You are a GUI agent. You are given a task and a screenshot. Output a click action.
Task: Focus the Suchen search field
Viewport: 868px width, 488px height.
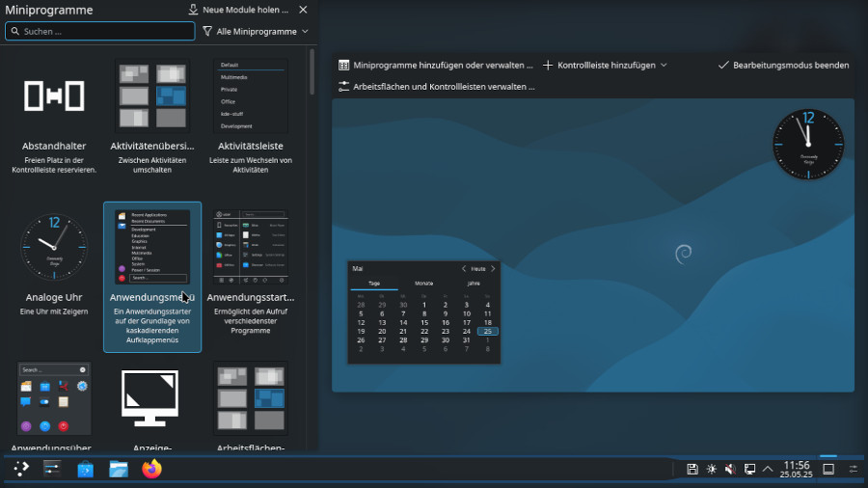click(x=100, y=31)
